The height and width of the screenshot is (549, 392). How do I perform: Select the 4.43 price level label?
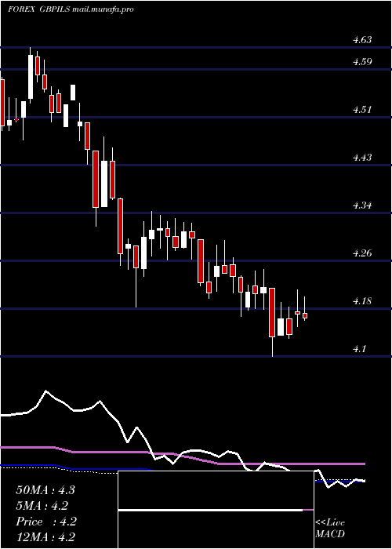[x=362, y=158]
